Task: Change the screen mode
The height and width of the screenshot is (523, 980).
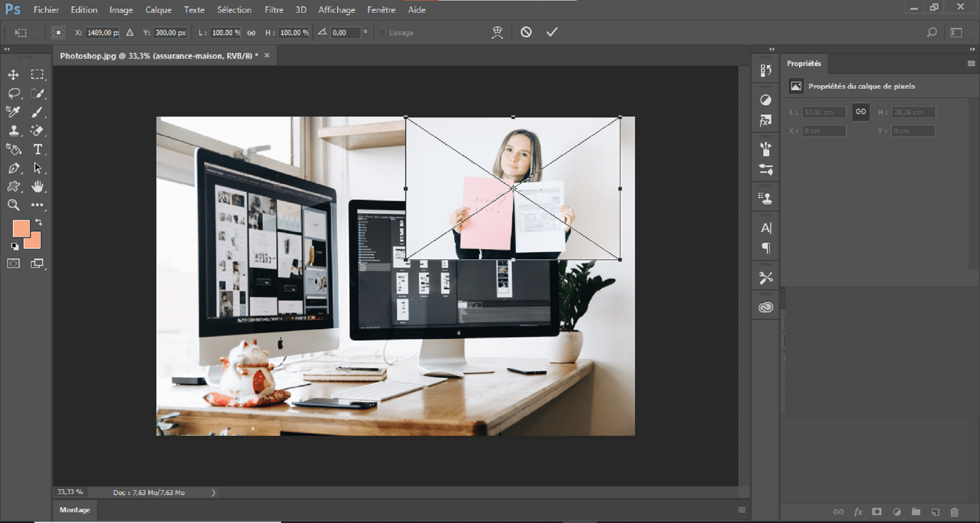Action: coord(37,263)
